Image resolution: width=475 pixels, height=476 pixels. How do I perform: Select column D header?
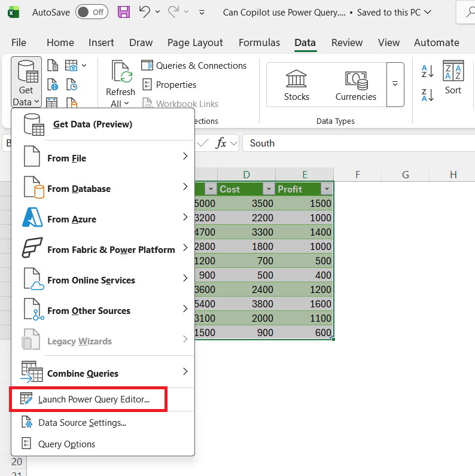pyautogui.click(x=246, y=175)
